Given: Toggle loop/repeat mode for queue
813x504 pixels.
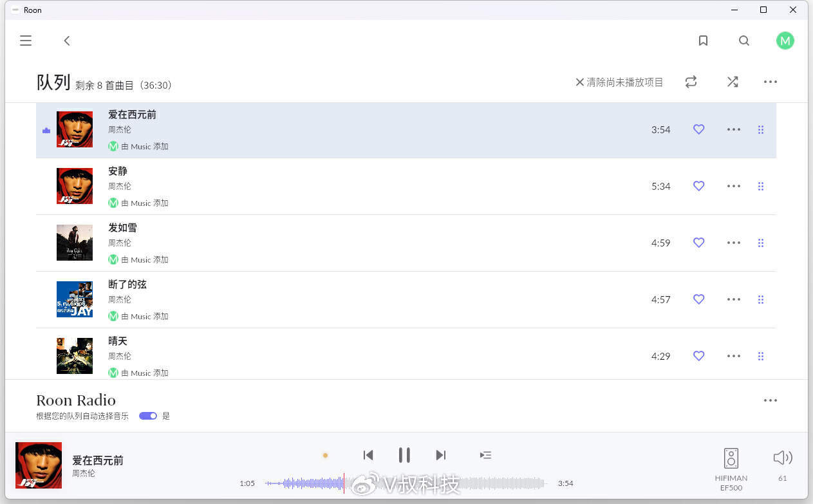Looking at the screenshot, I should click(x=691, y=82).
